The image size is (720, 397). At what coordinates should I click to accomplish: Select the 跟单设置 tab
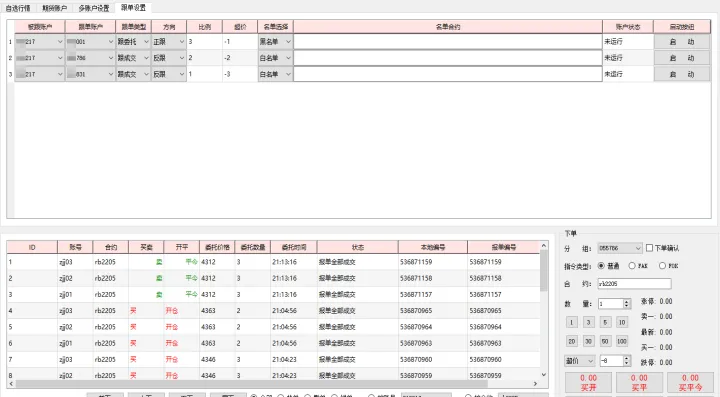[x=133, y=7]
